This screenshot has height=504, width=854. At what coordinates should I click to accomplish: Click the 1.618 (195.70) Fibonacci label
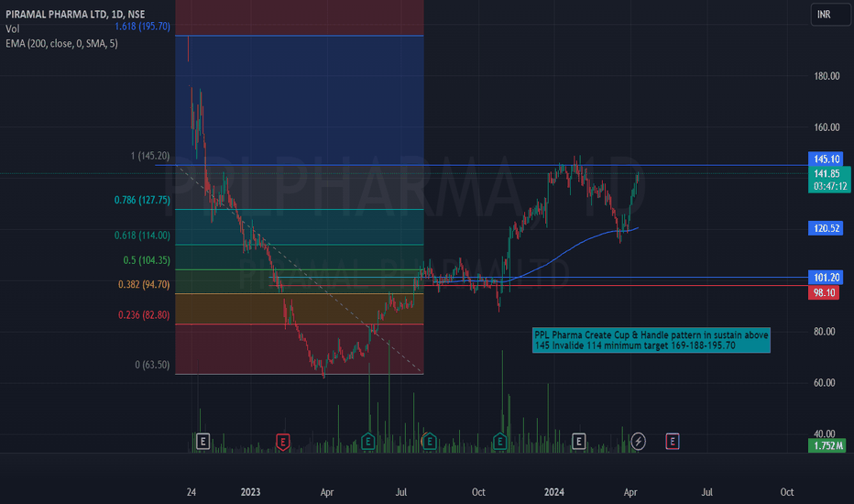click(142, 27)
